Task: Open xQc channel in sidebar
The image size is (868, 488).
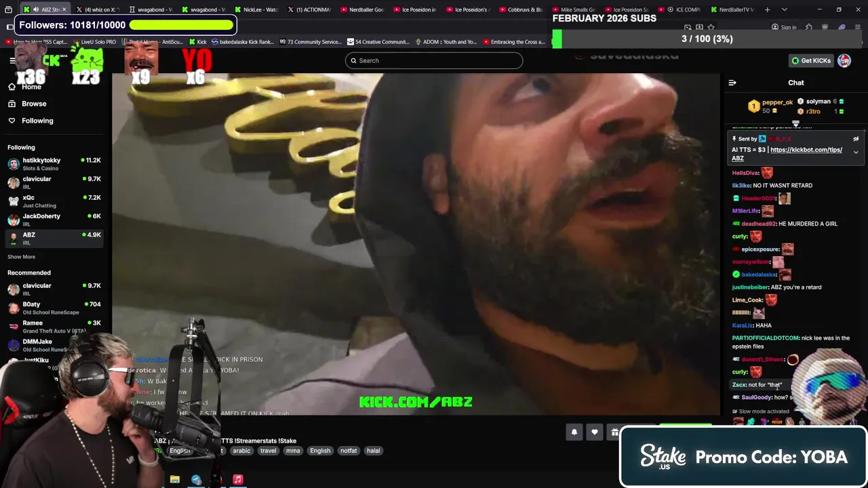Action: (x=54, y=201)
